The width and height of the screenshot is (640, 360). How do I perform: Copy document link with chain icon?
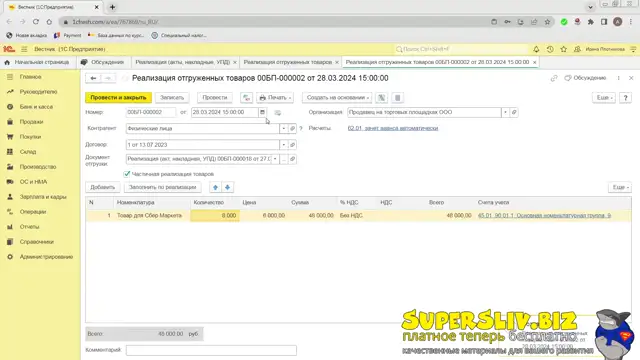point(553,78)
